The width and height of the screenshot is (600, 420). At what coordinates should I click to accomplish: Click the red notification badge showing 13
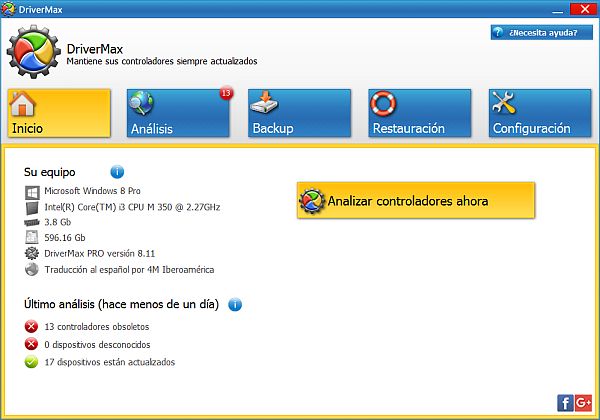click(x=225, y=94)
